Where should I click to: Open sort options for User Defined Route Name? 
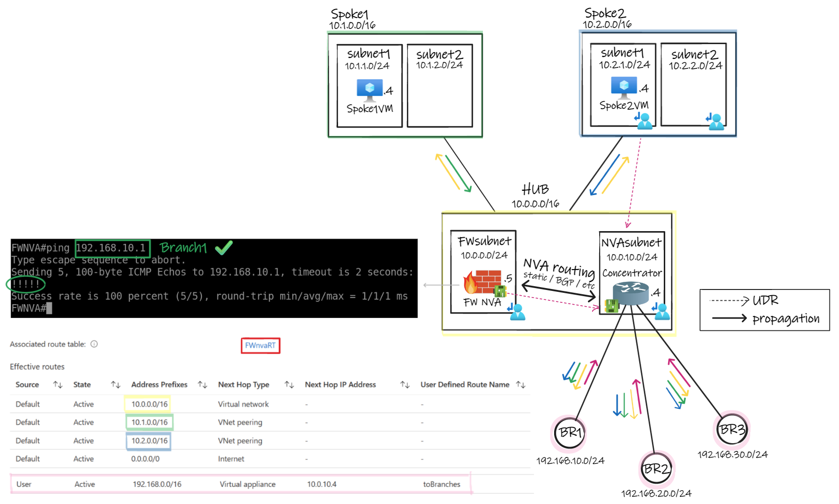521,384
